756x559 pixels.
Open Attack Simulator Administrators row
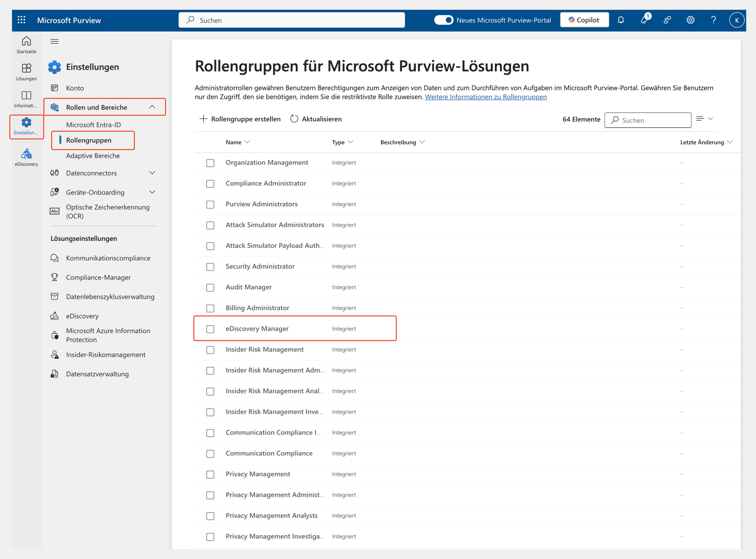(x=275, y=225)
